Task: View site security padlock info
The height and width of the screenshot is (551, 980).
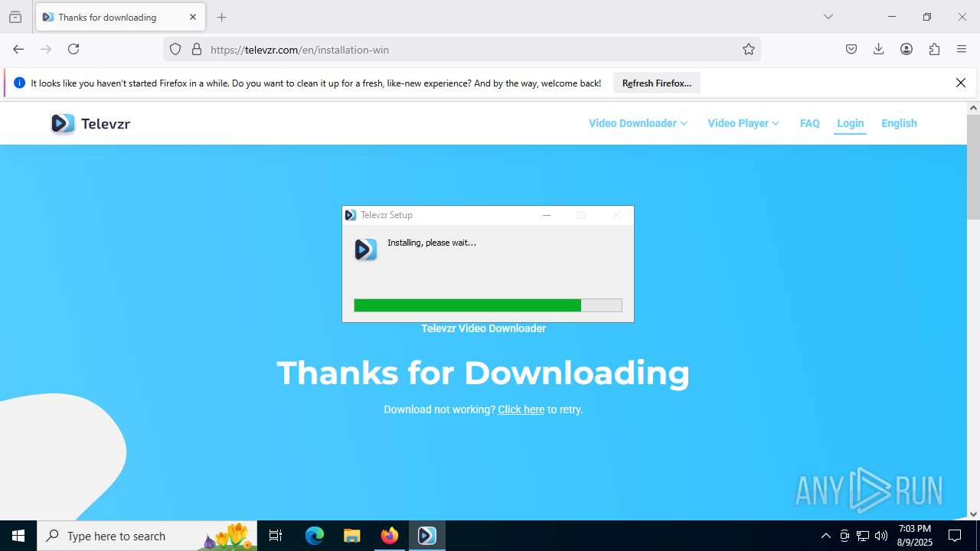Action: point(197,49)
